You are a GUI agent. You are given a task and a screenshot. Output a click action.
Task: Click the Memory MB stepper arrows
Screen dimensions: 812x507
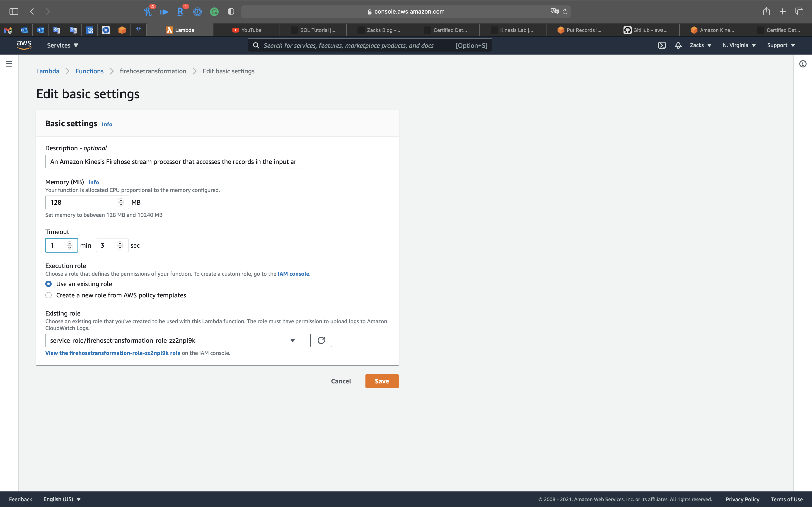pyautogui.click(x=121, y=202)
